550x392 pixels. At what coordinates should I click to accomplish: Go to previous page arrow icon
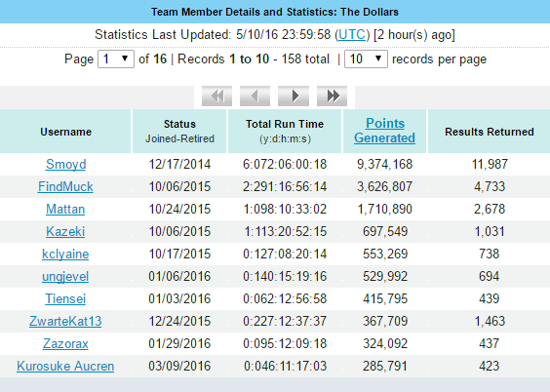coord(255,96)
